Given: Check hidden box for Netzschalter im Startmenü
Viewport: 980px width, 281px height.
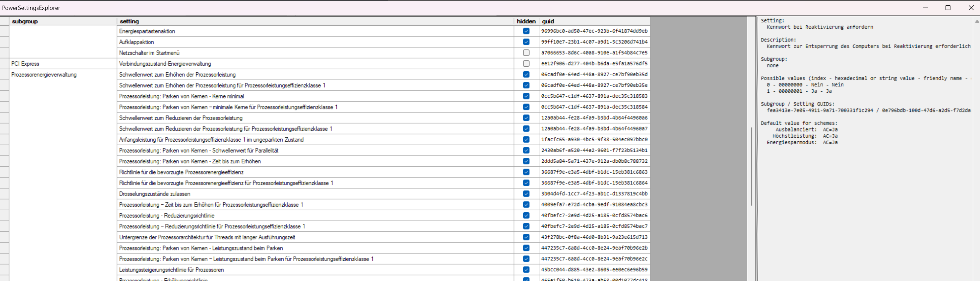Looking at the screenshot, I should (x=526, y=53).
